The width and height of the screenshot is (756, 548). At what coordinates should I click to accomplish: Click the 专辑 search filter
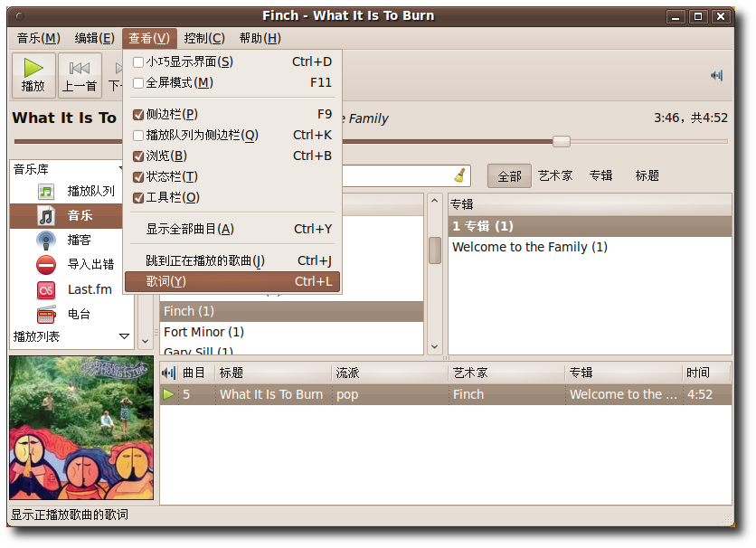pos(600,176)
